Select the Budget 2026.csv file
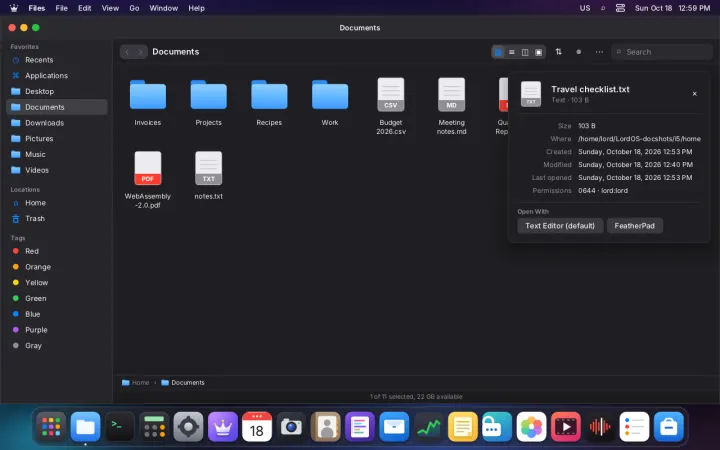Viewport: 720px width, 450px height. 391,107
